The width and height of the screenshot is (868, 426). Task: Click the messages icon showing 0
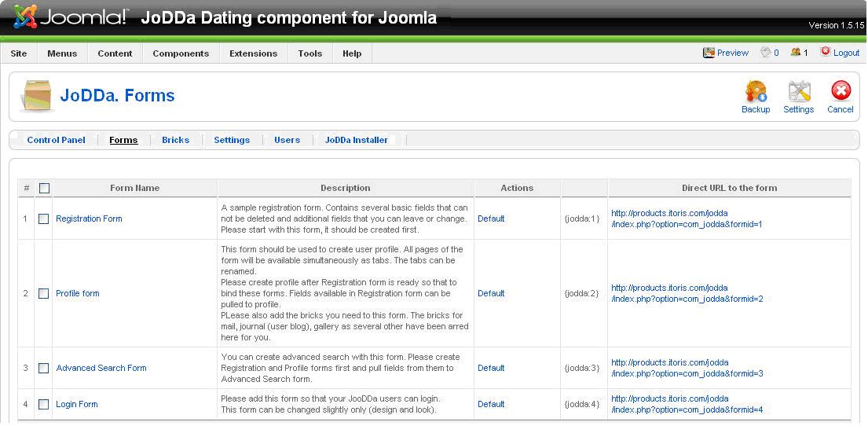pos(766,53)
